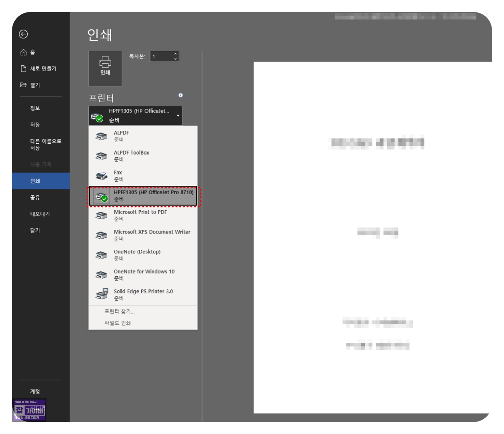Click the home icon in the sidebar
504x434 pixels.
(x=24, y=52)
